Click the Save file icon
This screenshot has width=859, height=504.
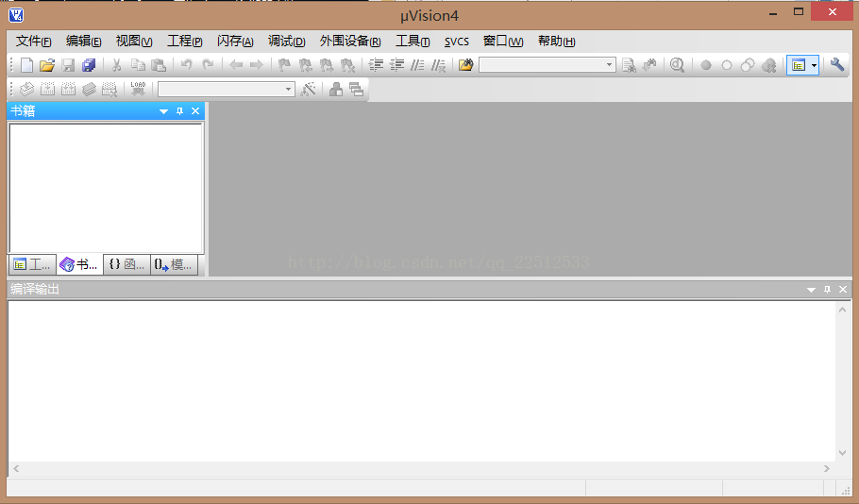click(x=68, y=65)
